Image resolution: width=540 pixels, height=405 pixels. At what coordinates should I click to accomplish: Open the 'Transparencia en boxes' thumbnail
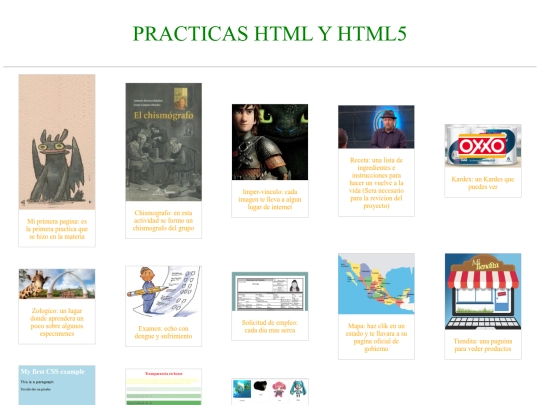tap(164, 387)
